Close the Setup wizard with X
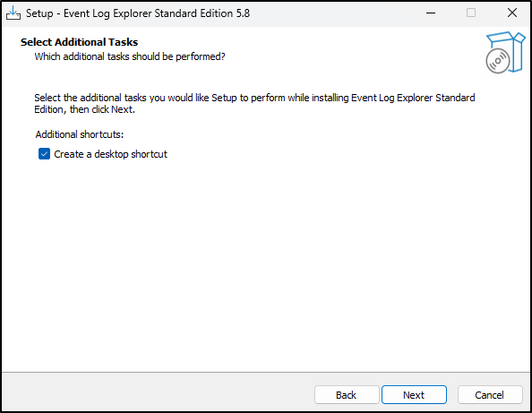The image size is (532, 413). tap(512, 13)
